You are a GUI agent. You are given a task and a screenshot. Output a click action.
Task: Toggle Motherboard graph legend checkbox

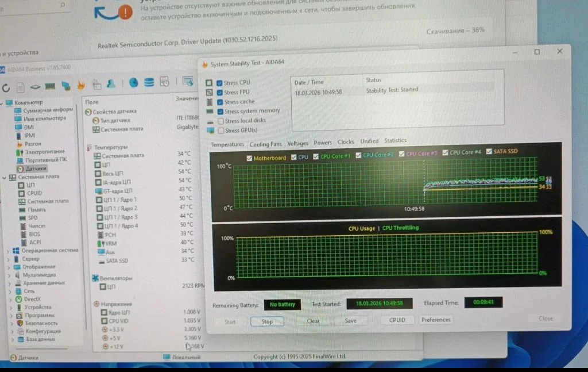click(249, 159)
